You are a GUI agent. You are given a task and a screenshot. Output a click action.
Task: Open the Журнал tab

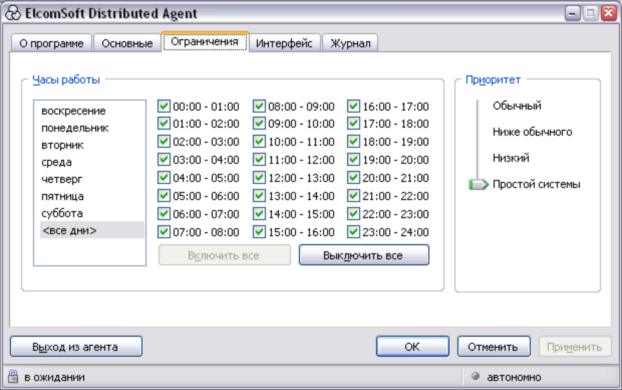(x=350, y=43)
